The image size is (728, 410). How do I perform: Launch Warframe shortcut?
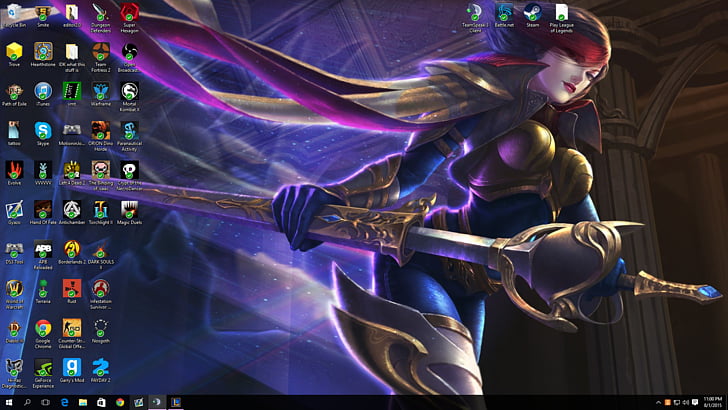pyautogui.click(x=101, y=95)
